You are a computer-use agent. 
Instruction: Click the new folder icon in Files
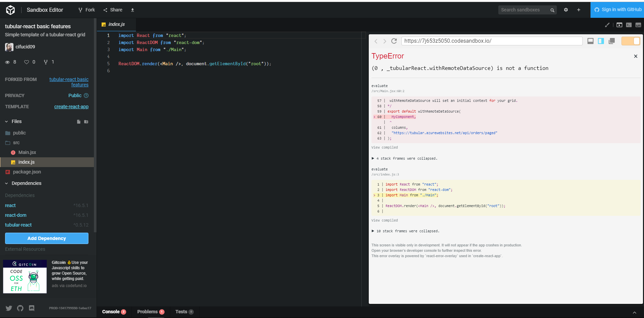(86, 122)
